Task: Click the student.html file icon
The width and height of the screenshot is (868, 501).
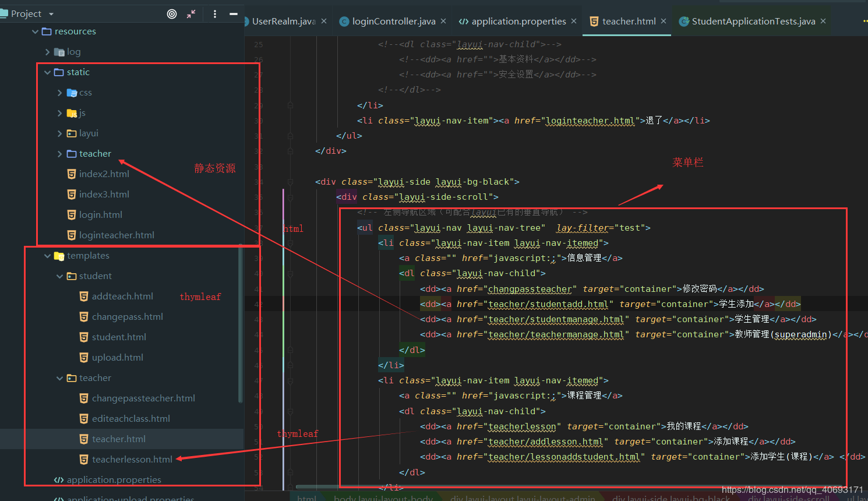Action: 84,337
